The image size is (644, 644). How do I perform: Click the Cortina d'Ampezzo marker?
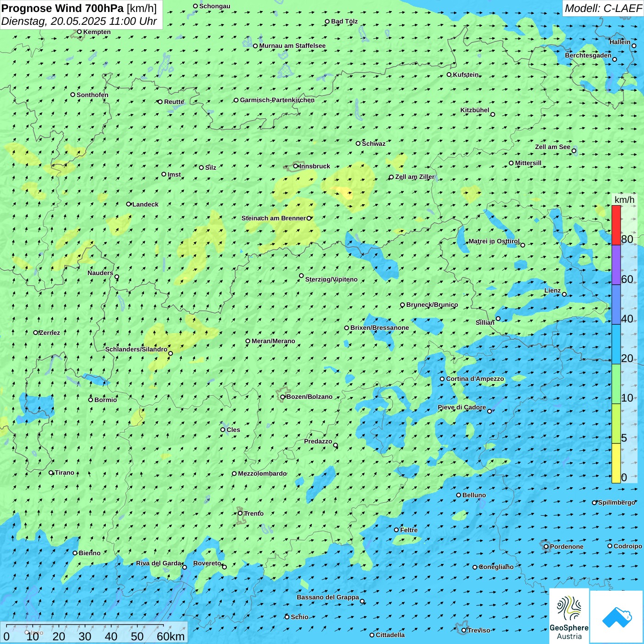click(443, 379)
